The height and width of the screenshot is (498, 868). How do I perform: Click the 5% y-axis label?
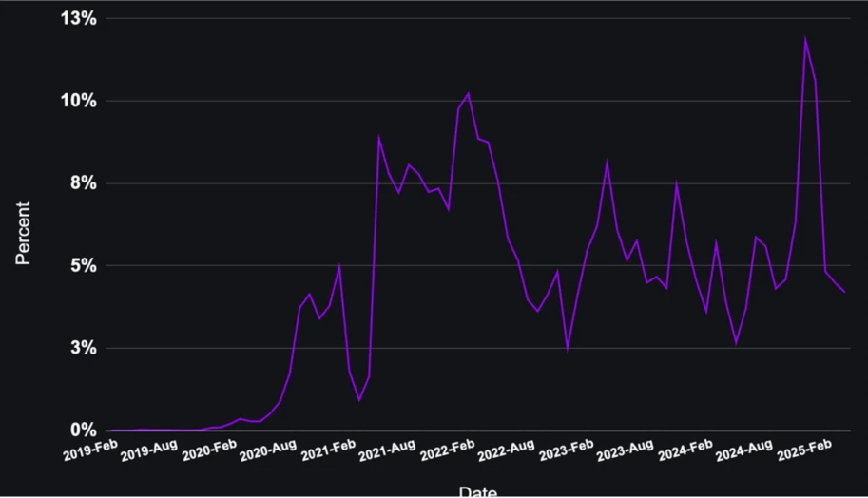tap(84, 265)
